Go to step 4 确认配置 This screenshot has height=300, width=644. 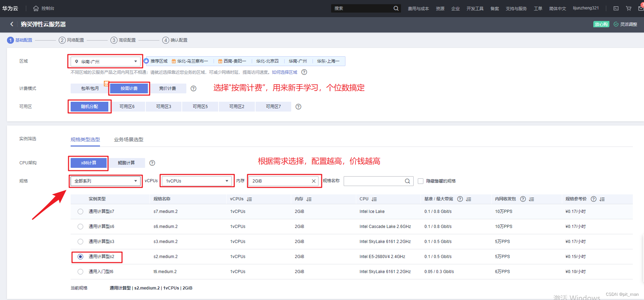(x=175, y=40)
